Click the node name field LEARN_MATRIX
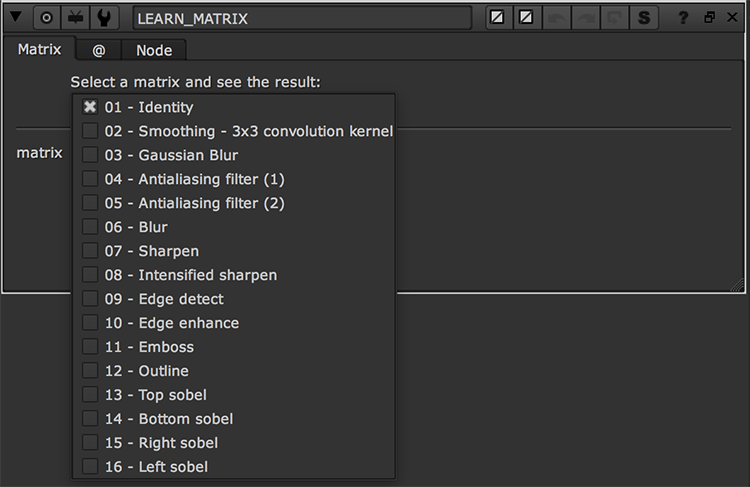The height and width of the screenshot is (487, 750). pyautogui.click(x=301, y=18)
